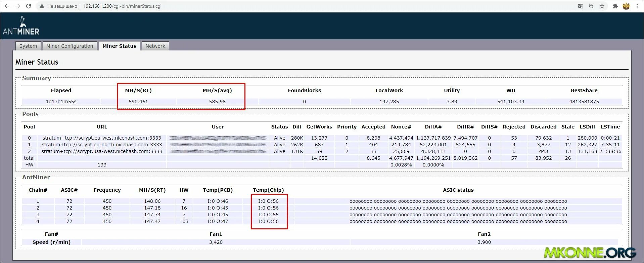644x263 pixels.
Task: Click Accepted value 8,208
Action: pos(373,138)
